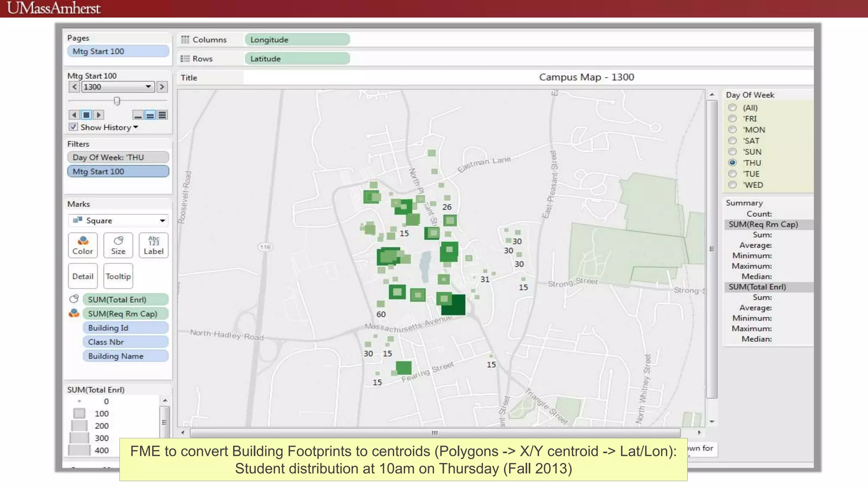Select the Day Of Week: 'THU filter pill
868x488 pixels.
(x=118, y=157)
